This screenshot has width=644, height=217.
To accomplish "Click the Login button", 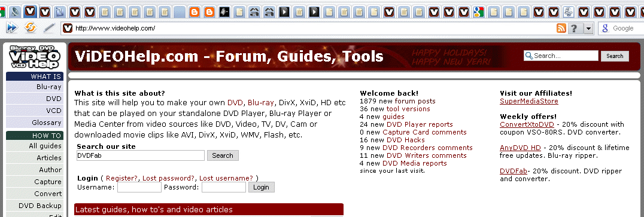I will pos(261,188).
